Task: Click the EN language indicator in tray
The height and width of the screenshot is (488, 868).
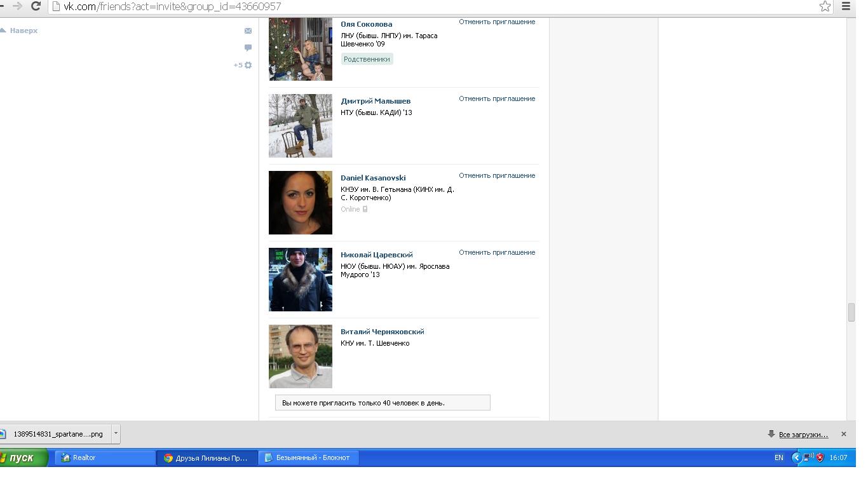Action: pyautogui.click(x=778, y=457)
